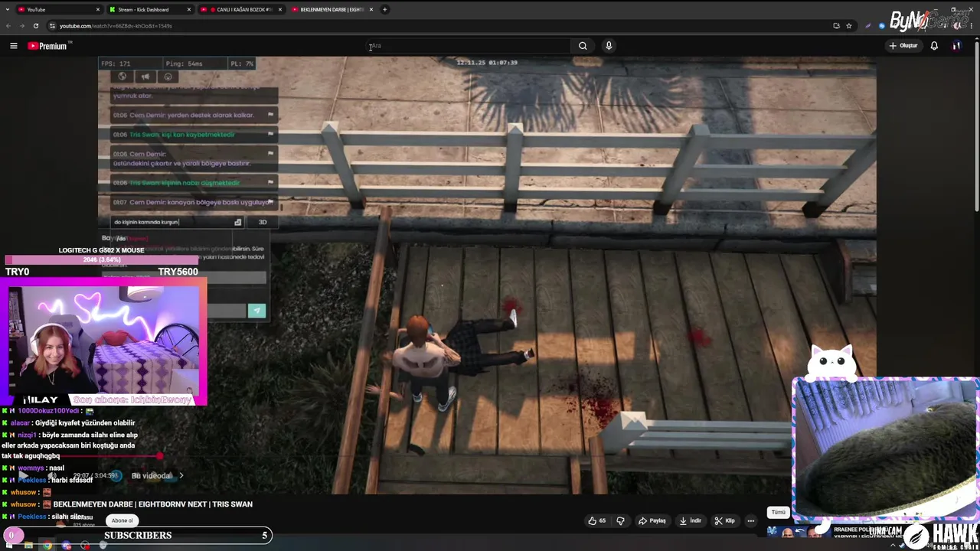Click the Abone ol subscribe button
Image resolution: width=980 pixels, height=551 pixels.
click(x=122, y=520)
